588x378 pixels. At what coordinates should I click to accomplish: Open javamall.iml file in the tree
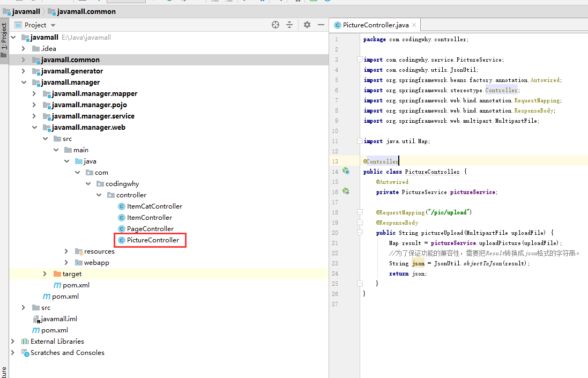(x=59, y=319)
